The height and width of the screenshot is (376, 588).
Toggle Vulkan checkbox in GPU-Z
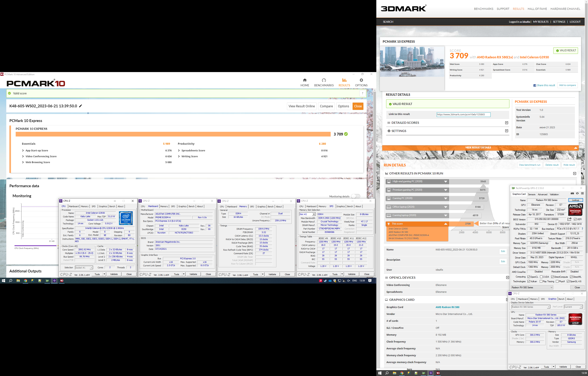point(529,282)
